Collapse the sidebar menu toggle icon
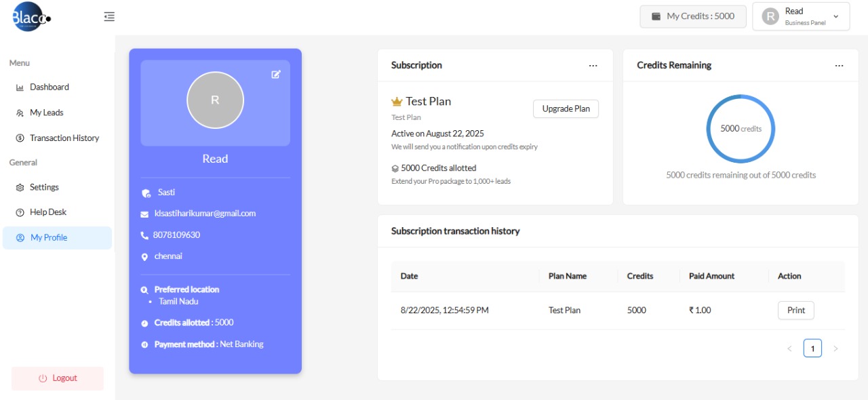Viewport: 868px width, 400px height. (x=109, y=17)
